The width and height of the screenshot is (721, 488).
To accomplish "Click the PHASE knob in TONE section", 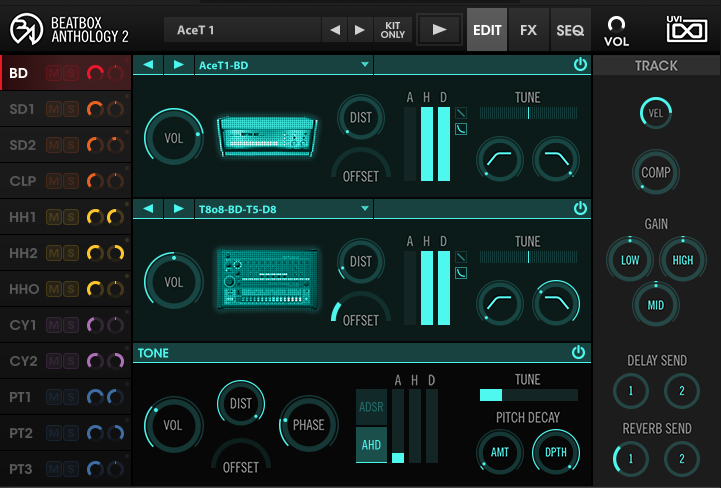I will tap(309, 425).
